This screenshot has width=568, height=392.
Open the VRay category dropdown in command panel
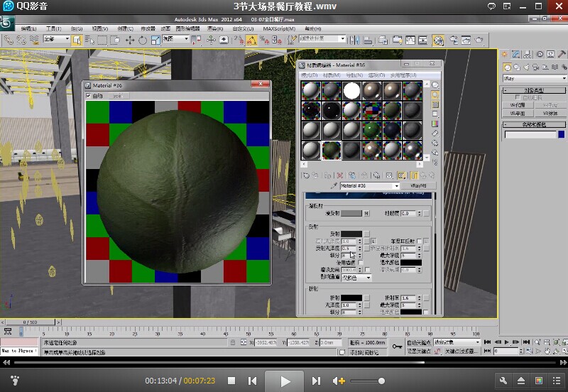(x=535, y=78)
